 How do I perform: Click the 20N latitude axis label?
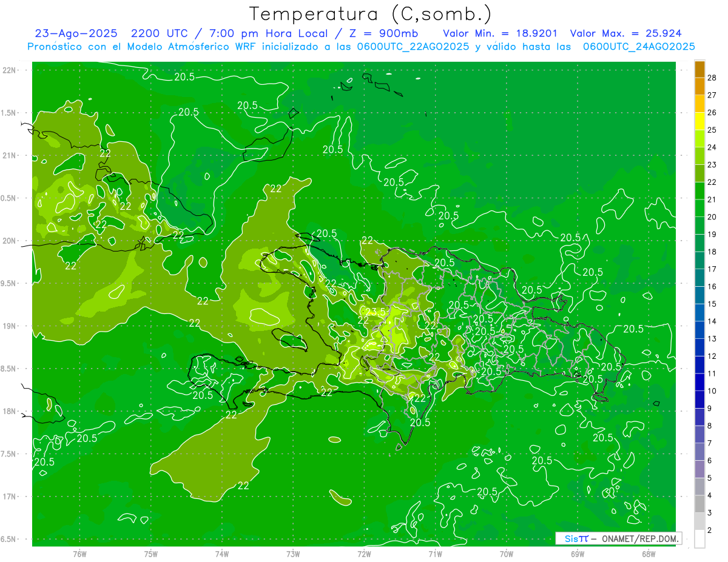pos(9,241)
